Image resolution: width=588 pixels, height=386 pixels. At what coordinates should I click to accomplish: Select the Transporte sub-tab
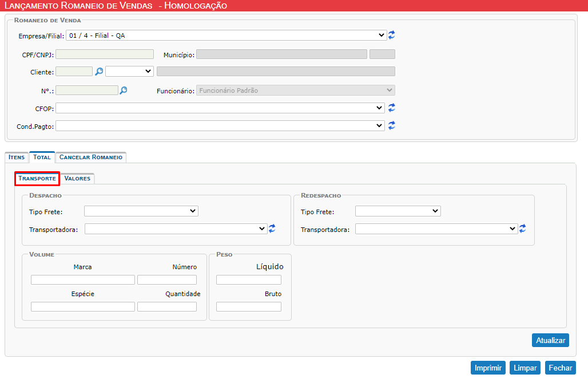37,178
